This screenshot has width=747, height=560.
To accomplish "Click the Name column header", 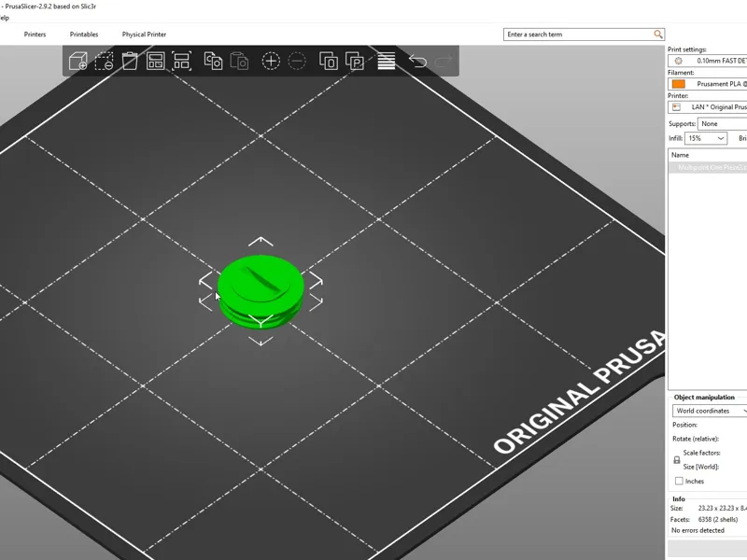I will [680, 155].
